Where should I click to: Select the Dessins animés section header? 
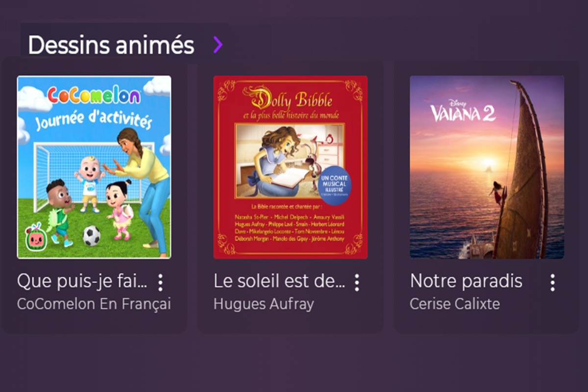pos(110,45)
